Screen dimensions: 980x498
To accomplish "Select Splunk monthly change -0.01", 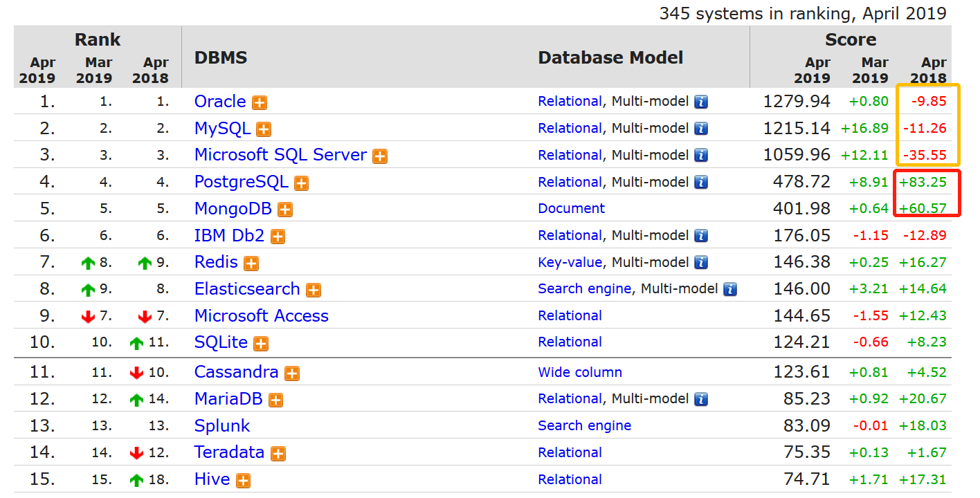I will (x=871, y=426).
